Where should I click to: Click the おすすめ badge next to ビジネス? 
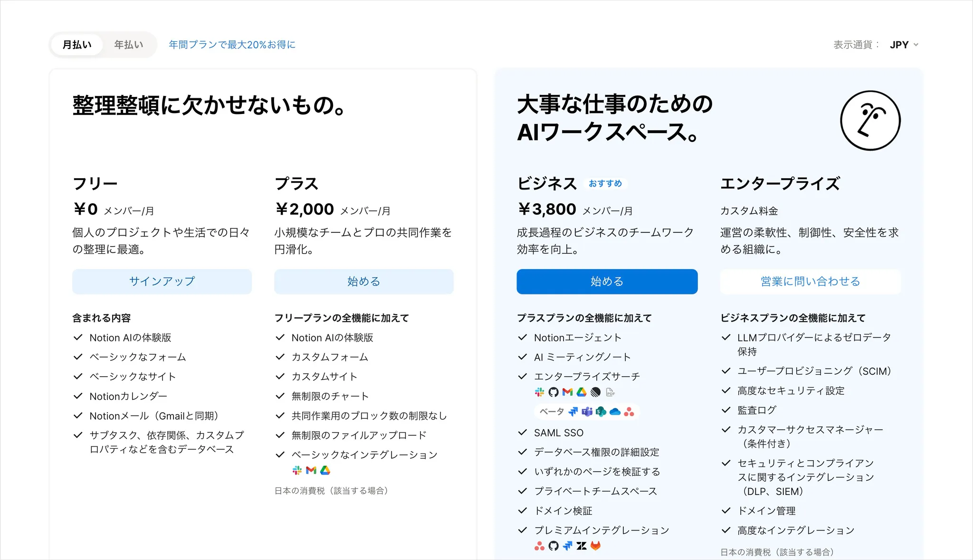coord(605,183)
